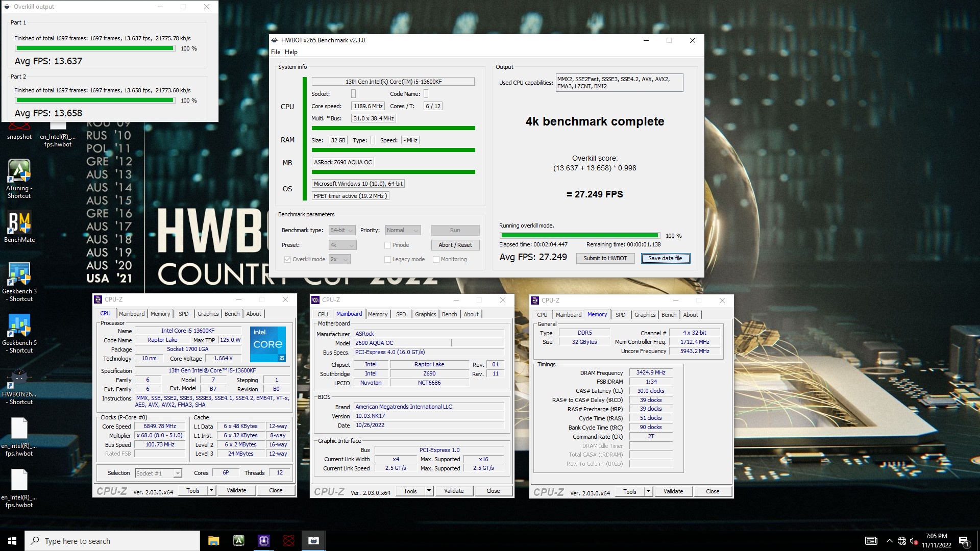Image resolution: width=980 pixels, height=551 pixels.
Task: Expand Tools arrow in CPU-Z Mainboard window
Action: tap(429, 491)
